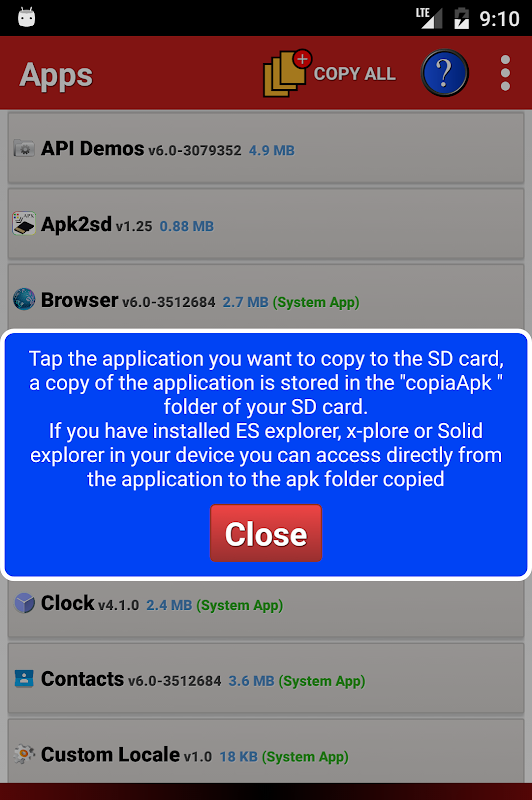The height and width of the screenshot is (800, 532).
Task: Tap the Android debug notification icon
Action: 27,18
